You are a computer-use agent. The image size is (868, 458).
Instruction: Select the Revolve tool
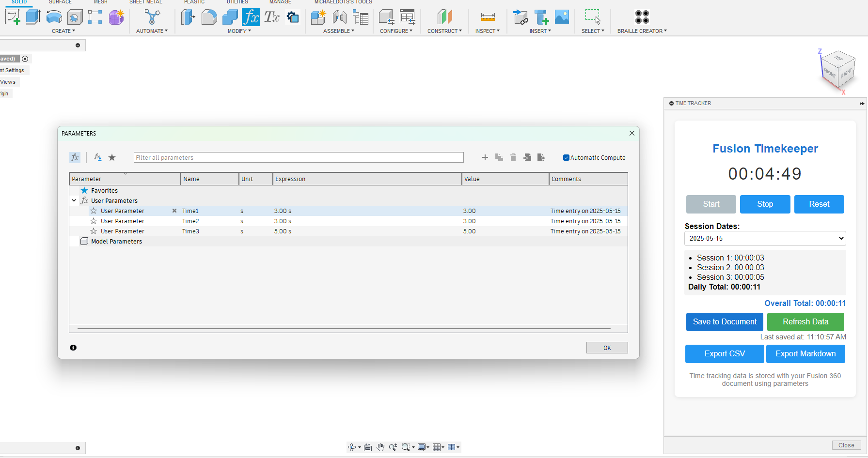[x=54, y=17]
